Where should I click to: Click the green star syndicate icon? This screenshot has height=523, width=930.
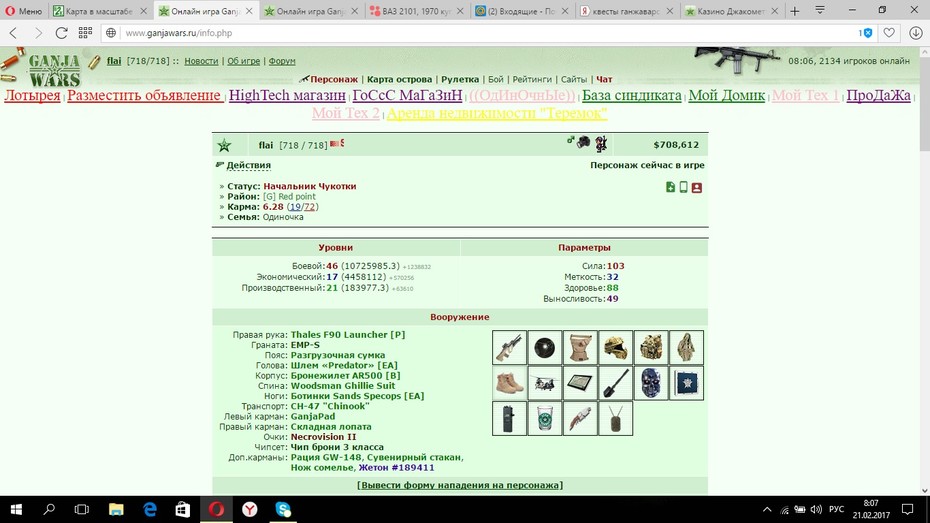(224, 145)
